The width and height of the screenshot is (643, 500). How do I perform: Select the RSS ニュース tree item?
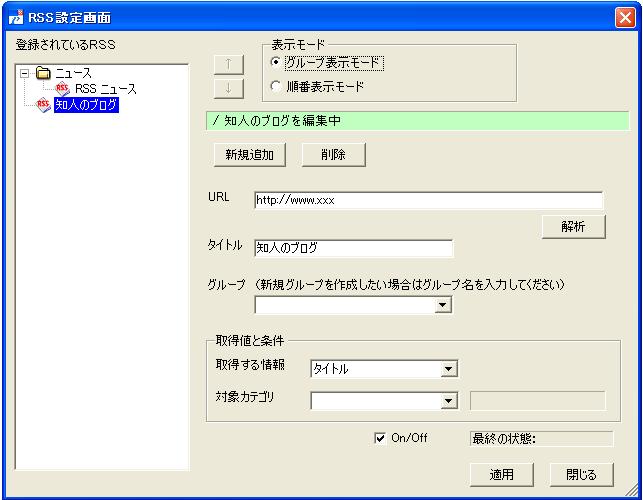tap(105, 89)
